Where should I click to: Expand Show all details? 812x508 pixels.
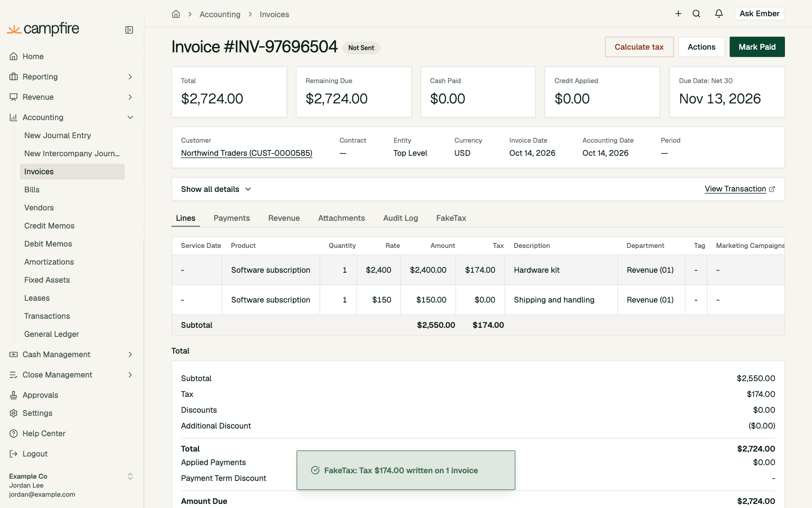pos(216,189)
